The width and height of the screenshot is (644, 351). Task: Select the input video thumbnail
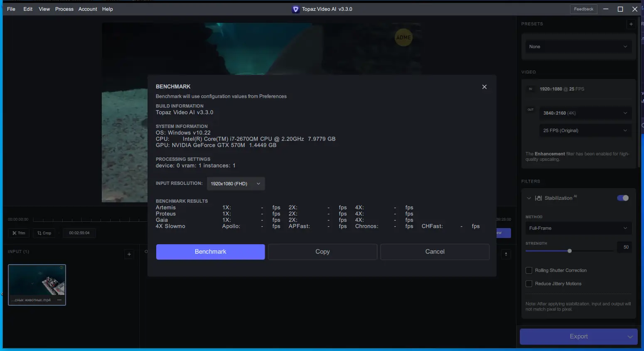pos(37,285)
